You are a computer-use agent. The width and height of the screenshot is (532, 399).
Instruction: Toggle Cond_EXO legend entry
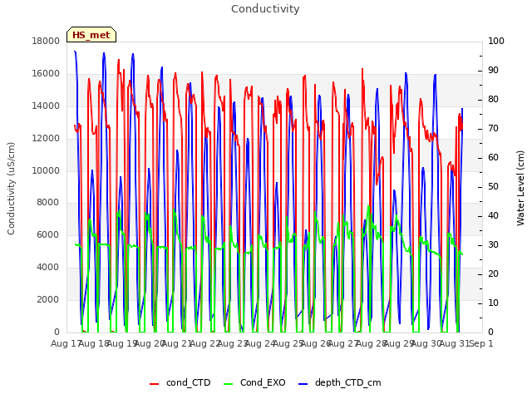pyautogui.click(x=255, y=382)
